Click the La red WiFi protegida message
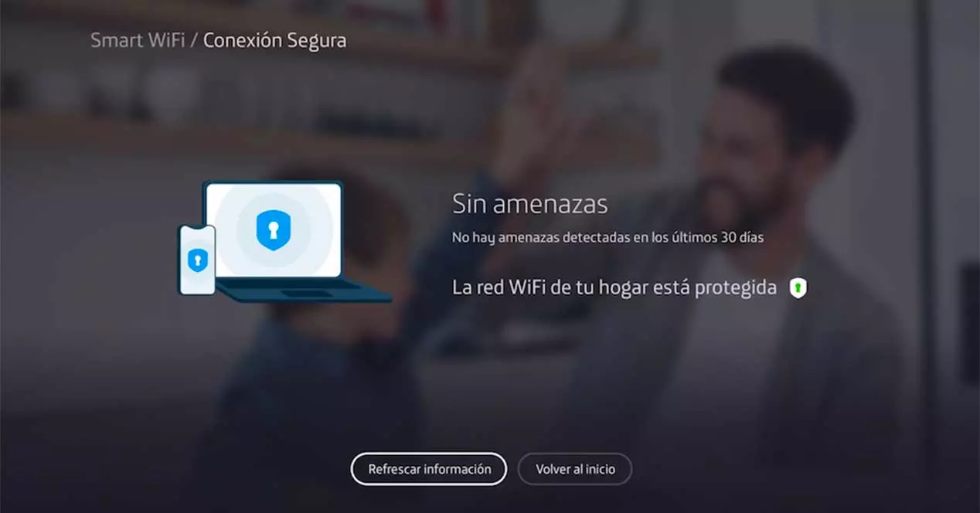 (x=614, y=288)
